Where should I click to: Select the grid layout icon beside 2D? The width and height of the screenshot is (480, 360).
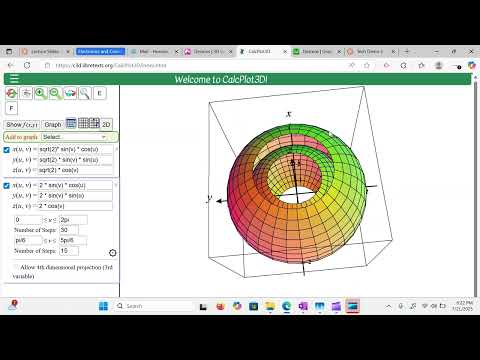tap(94, 123)
